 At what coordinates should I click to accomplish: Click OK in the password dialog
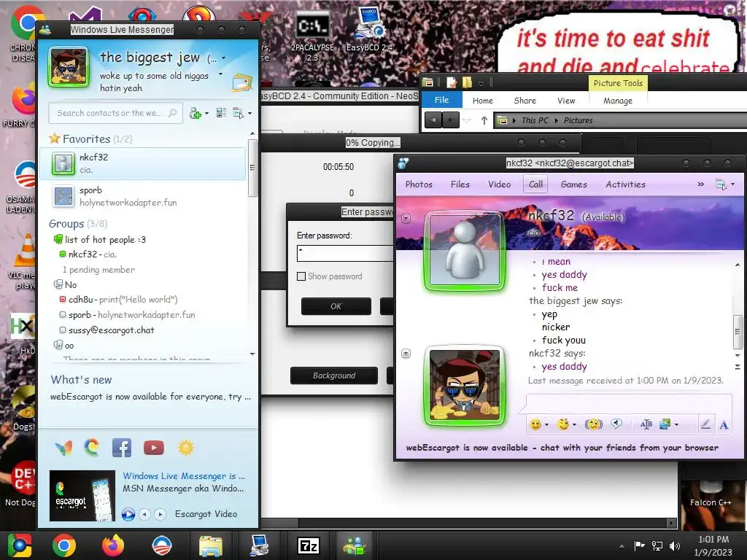336,306
